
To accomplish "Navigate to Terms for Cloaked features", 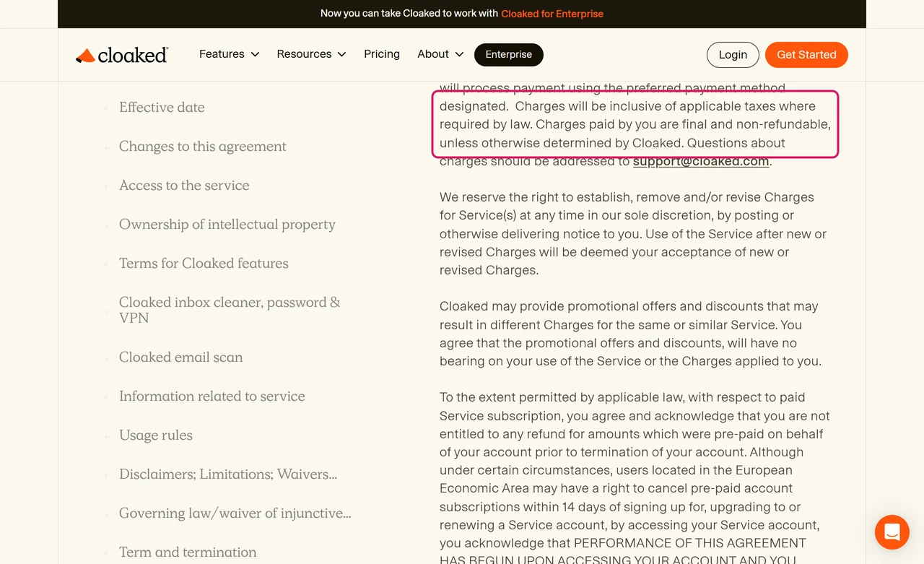I will 204,264.
